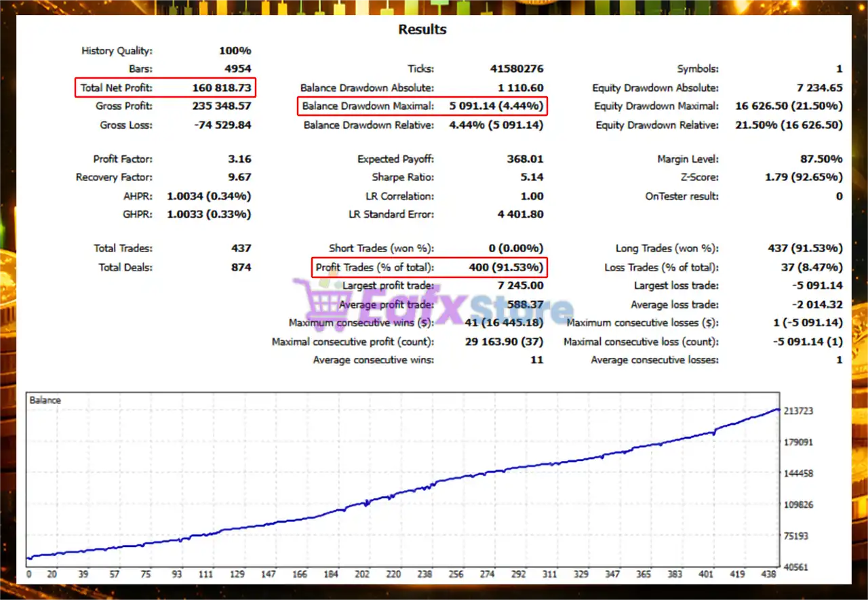The image size is (868, 600).
Task: Click the 438 tick on chart x-axis
Action: coord(770,574)
